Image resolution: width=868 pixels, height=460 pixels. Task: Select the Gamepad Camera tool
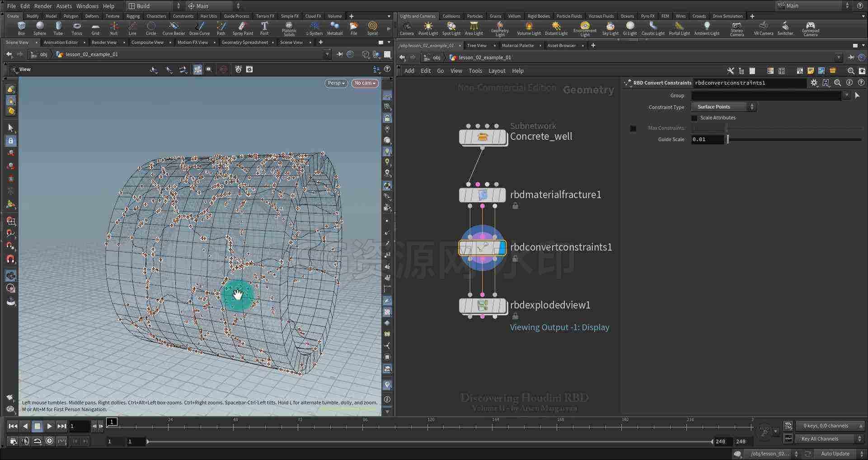point(811,28)
